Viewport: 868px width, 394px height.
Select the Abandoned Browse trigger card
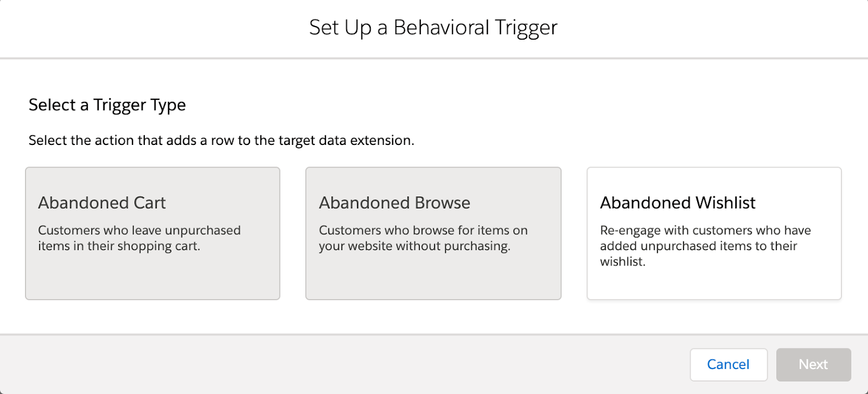pos(433,233)
